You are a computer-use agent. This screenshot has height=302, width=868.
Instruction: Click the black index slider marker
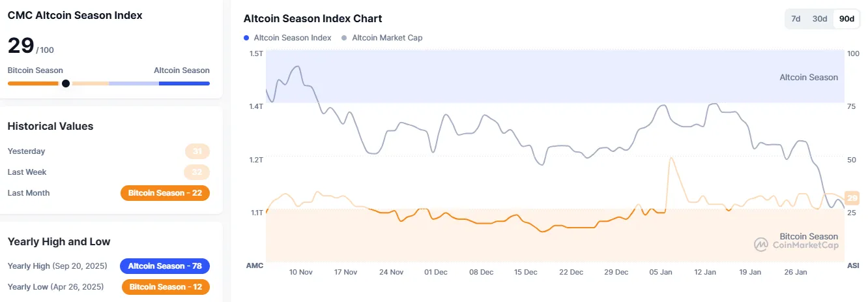tap(65, 83)
